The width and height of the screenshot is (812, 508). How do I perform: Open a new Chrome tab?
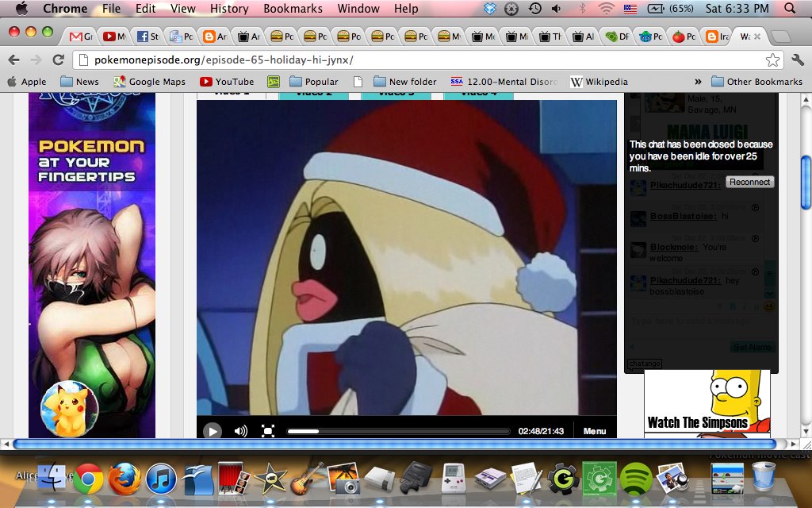coord(781,37)
